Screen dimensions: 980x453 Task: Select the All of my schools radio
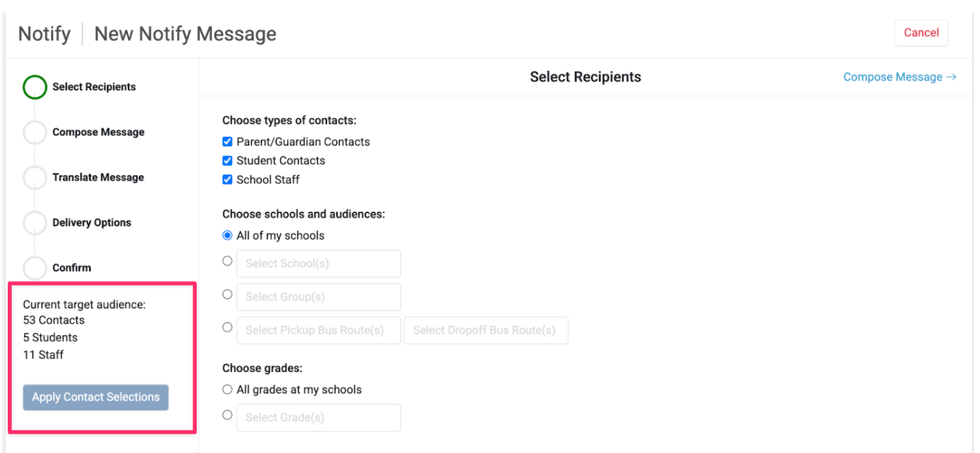tap(227, 236)
